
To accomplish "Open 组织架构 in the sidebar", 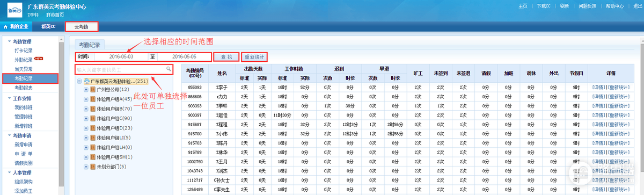I will coord(24,182).
